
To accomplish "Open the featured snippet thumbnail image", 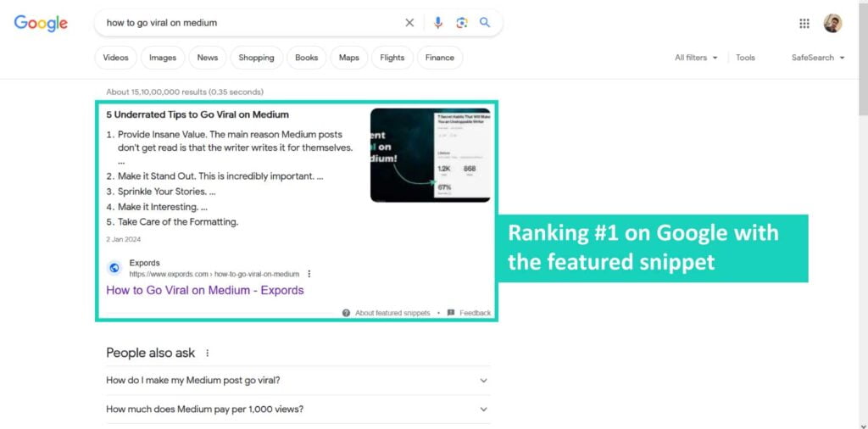I will pyautogui.click(x=430, y=155).
